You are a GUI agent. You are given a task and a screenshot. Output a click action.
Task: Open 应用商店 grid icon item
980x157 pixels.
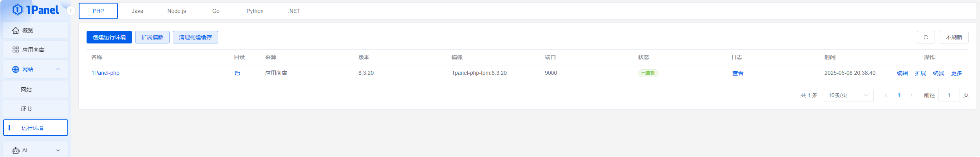16,49
